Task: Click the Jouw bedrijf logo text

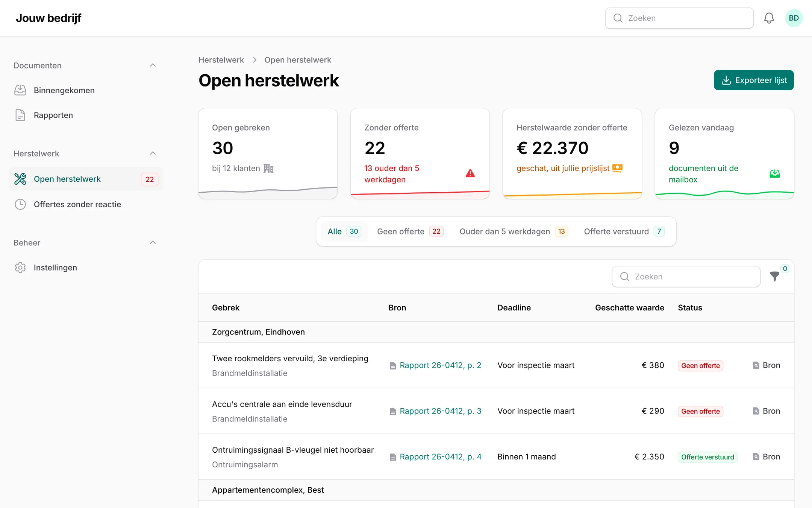Action: 48,18
